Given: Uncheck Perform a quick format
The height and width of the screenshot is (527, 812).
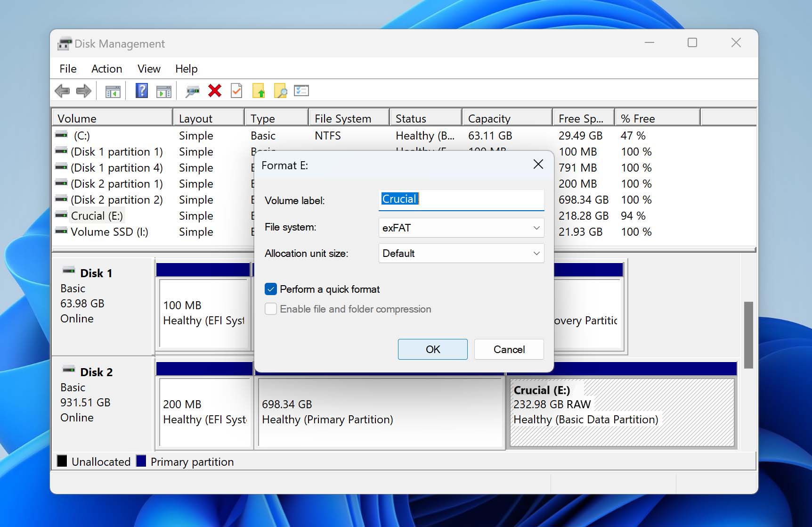Looking at the screenshot, I should 271,289.
